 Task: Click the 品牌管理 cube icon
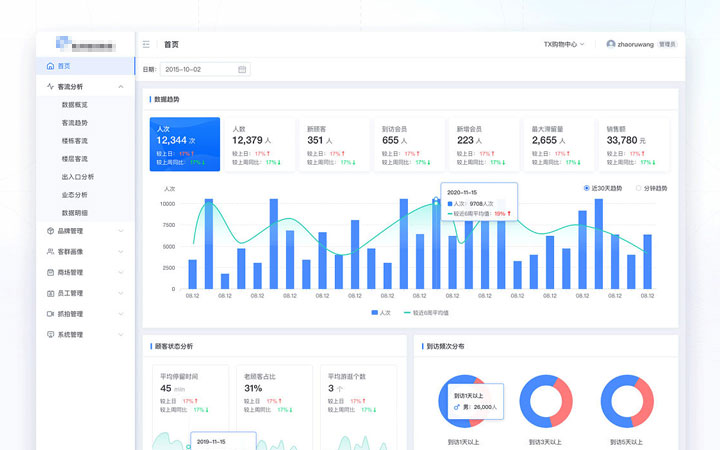coord(51,231)
